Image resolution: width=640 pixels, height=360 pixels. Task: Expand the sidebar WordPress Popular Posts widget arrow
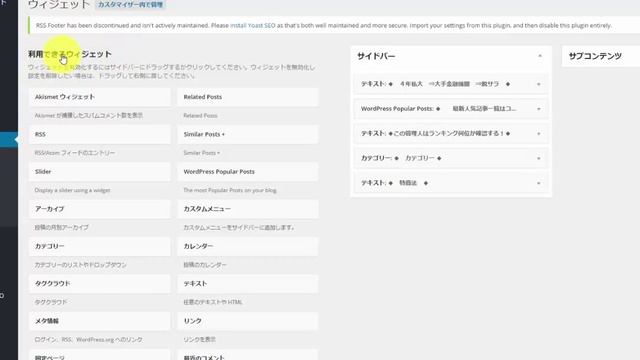click(539, 109)
